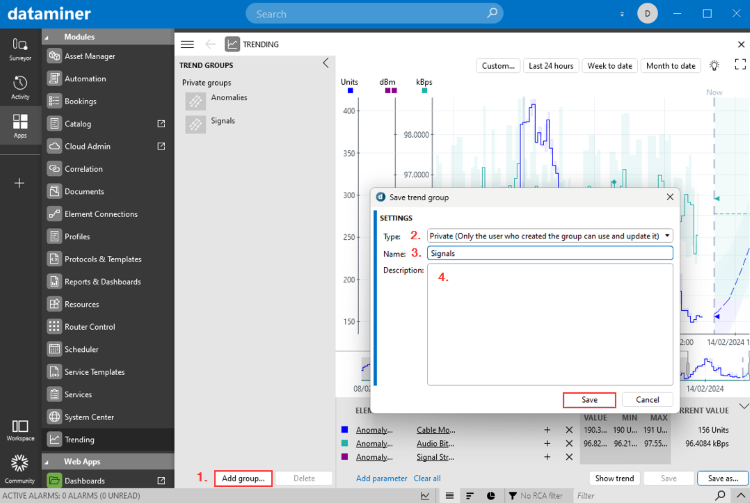This screenshot has height=503, width=750.
Task: Close the Save trend group dialog
Action: pyautogui.click(x=670, y=197)
